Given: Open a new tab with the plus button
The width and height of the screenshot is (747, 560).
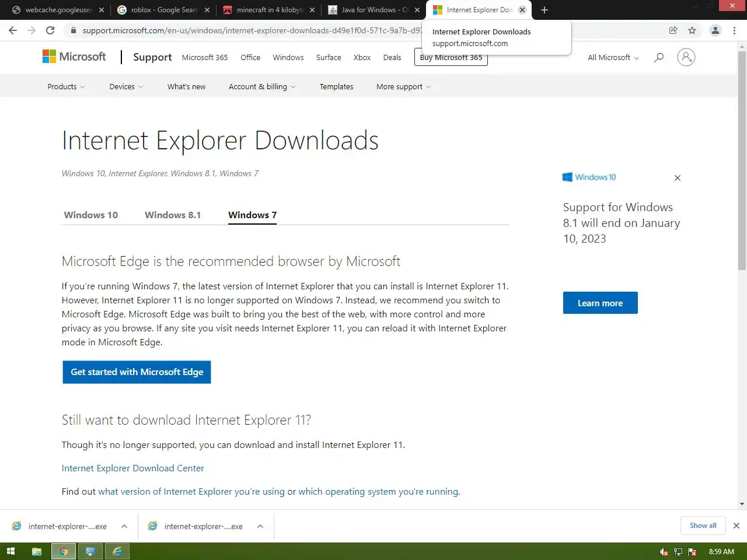Looking at the screenshot, I should [544, 10].
